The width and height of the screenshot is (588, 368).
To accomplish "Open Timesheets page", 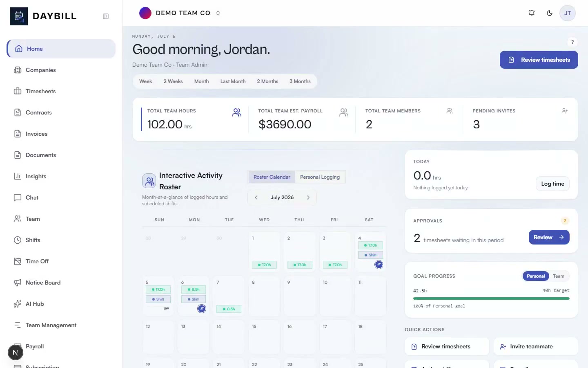I will (x=61, y=91).
